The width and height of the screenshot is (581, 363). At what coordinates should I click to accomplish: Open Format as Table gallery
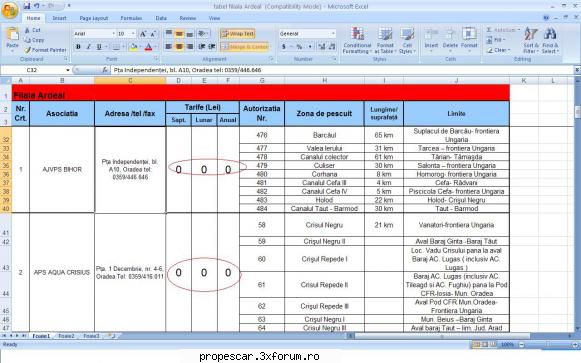[x=385, y=40]
